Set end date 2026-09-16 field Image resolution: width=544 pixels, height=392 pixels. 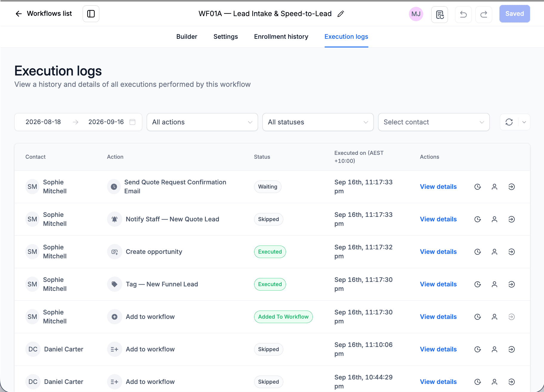pos(106,122)
